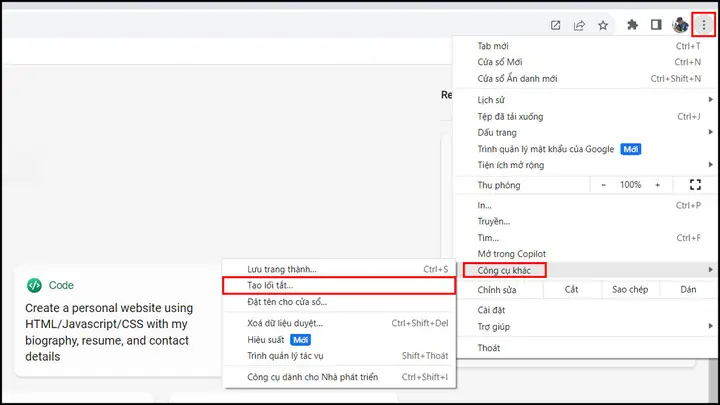Image resolution: width=720 pixels, height=405 pixels.
Task: Select Truyền... cast option
Action: [586, 221]
